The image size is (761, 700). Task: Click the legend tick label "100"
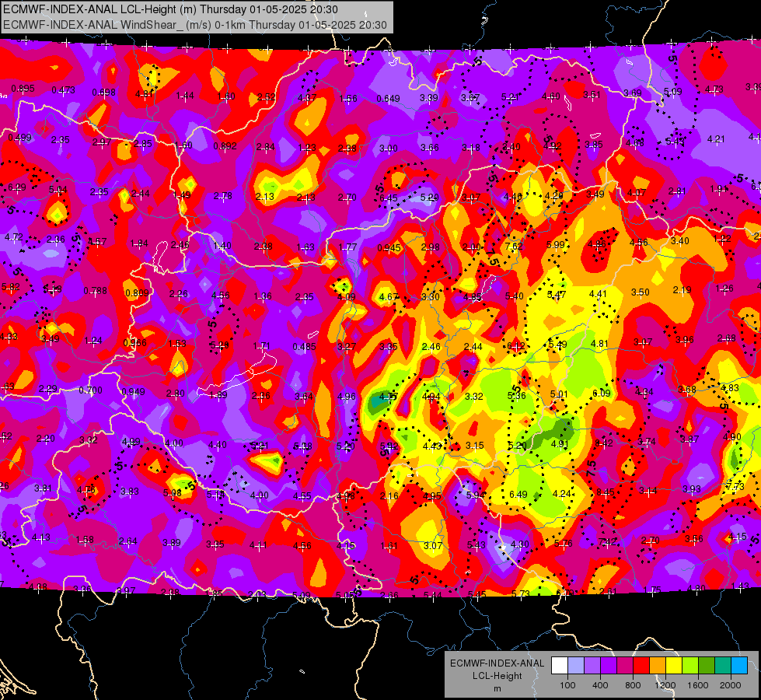click(567, 685)
